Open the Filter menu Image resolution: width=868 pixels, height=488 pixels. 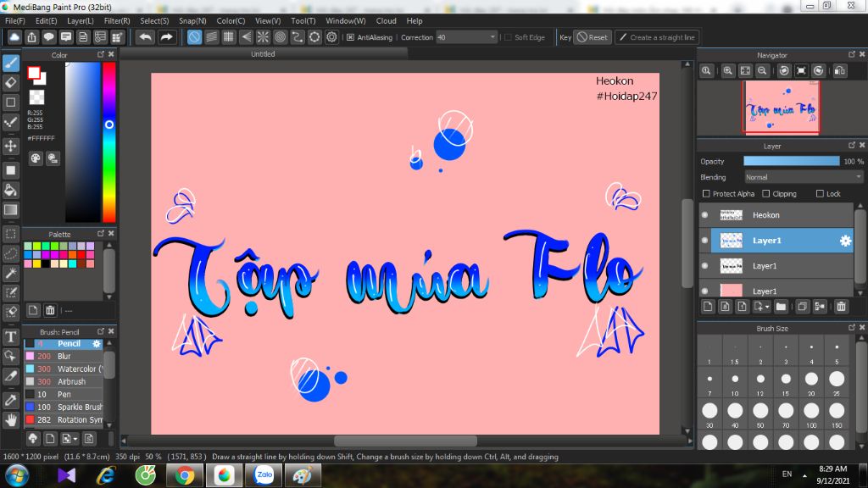tap(117, 20)
